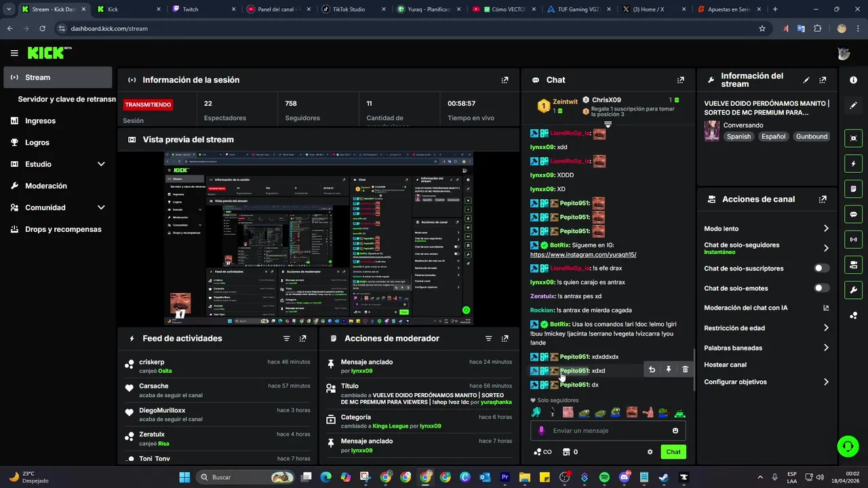Edit stream info with the pencil icon in panel header

pyautogui.click(x=806, y=80)
